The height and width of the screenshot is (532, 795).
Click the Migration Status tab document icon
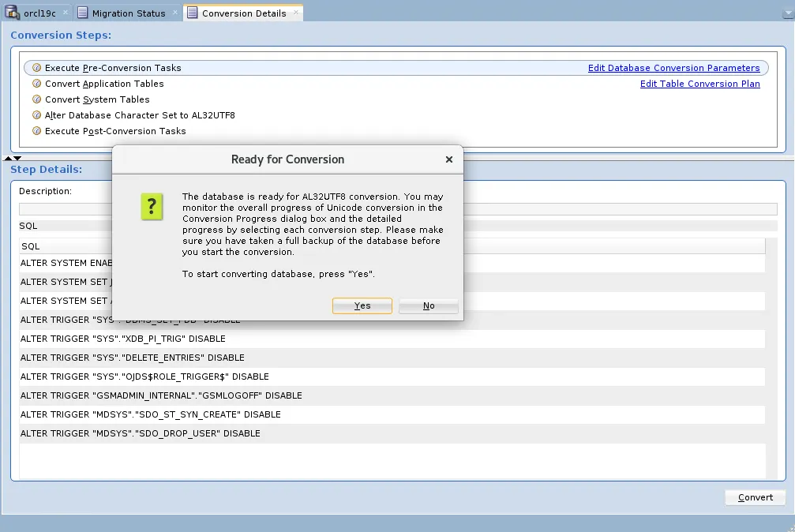click(83, 13)
